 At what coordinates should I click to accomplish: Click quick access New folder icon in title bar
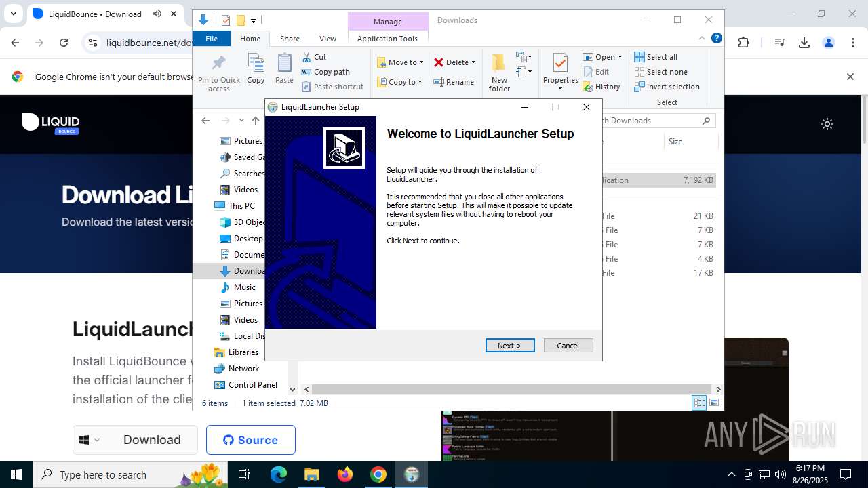[240, 20]
